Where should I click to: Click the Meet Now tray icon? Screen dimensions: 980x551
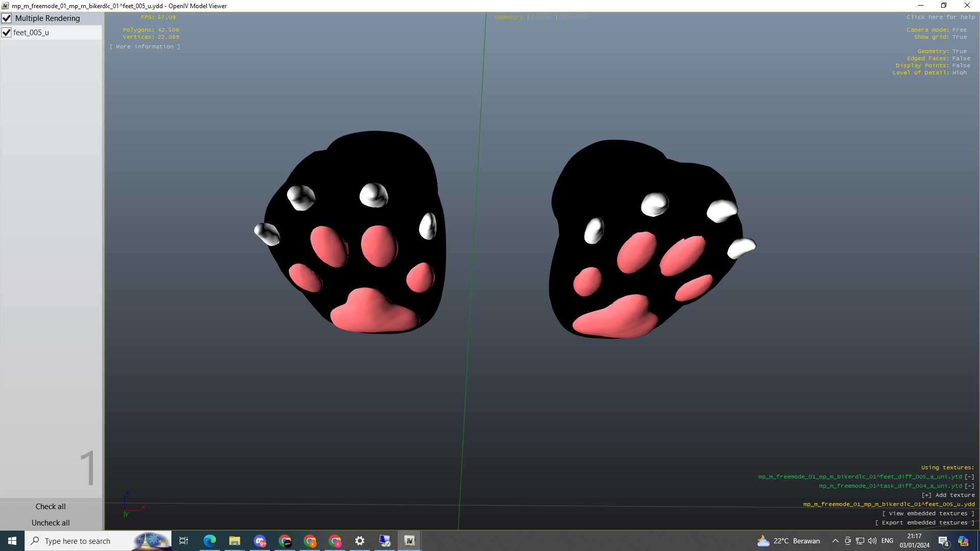coord(848,541)
